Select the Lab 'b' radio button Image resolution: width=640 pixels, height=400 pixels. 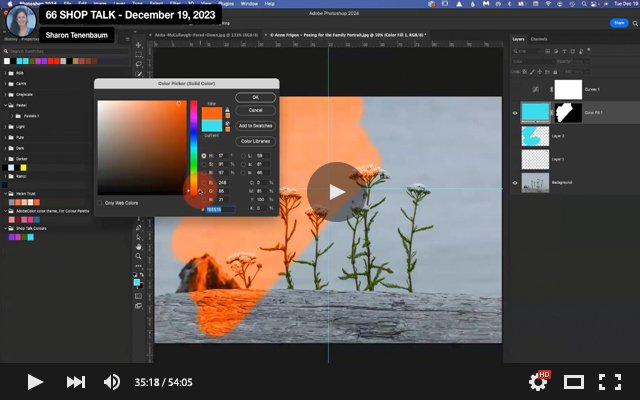(x=243, y=173)
